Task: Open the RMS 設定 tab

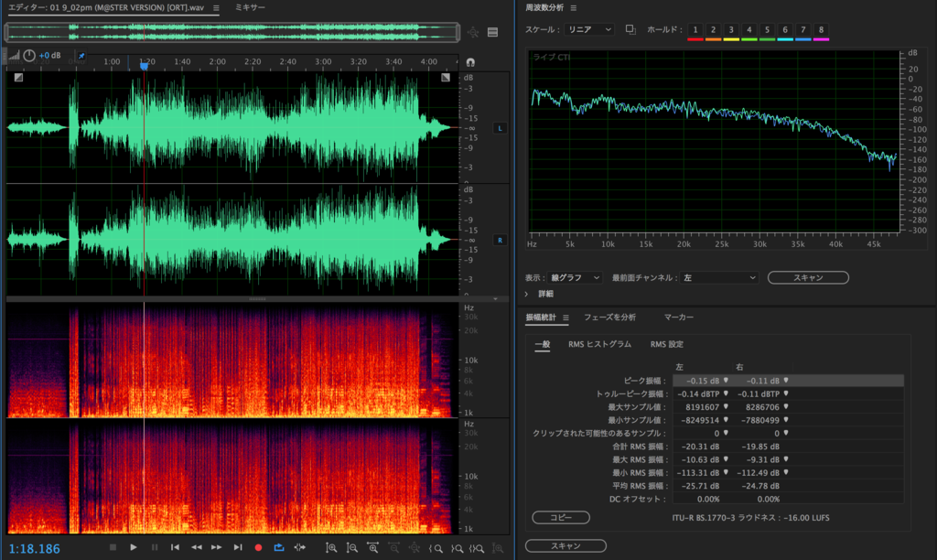Action: pos(667,344)
